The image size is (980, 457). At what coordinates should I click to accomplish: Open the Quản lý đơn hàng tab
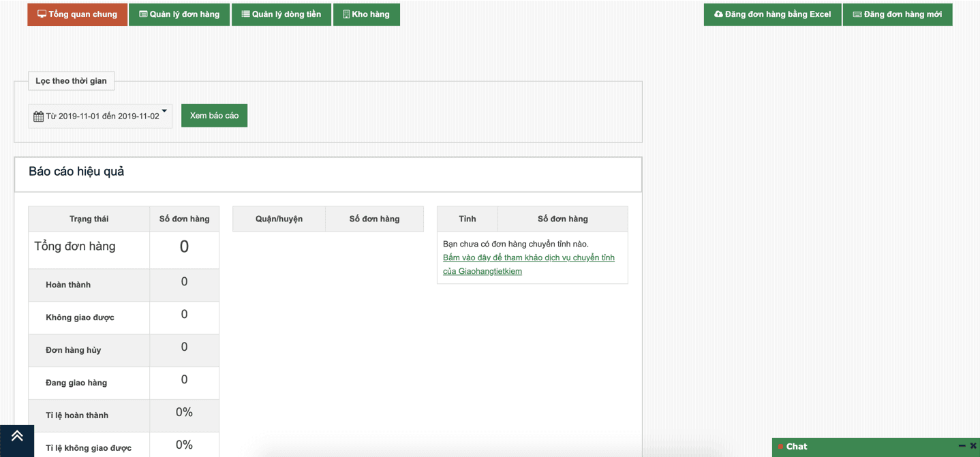coord(179,14)
